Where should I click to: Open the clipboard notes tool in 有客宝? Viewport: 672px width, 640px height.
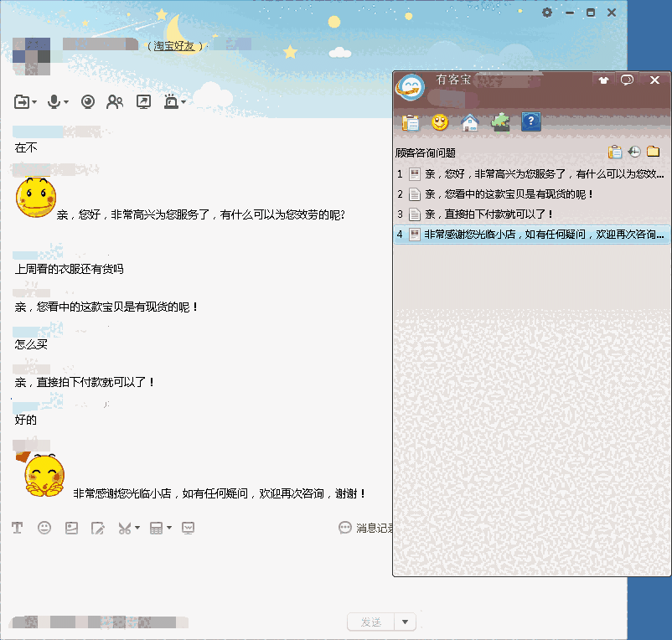tap(410, 123)
